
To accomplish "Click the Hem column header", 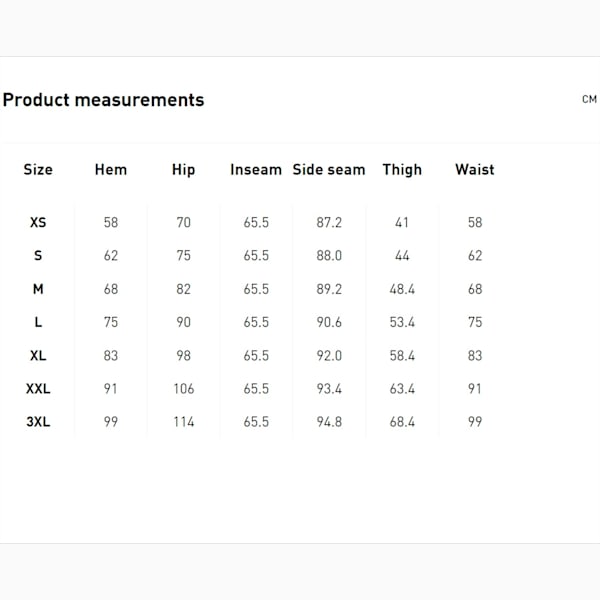I will pyautogui.click(x=111, y=170).
